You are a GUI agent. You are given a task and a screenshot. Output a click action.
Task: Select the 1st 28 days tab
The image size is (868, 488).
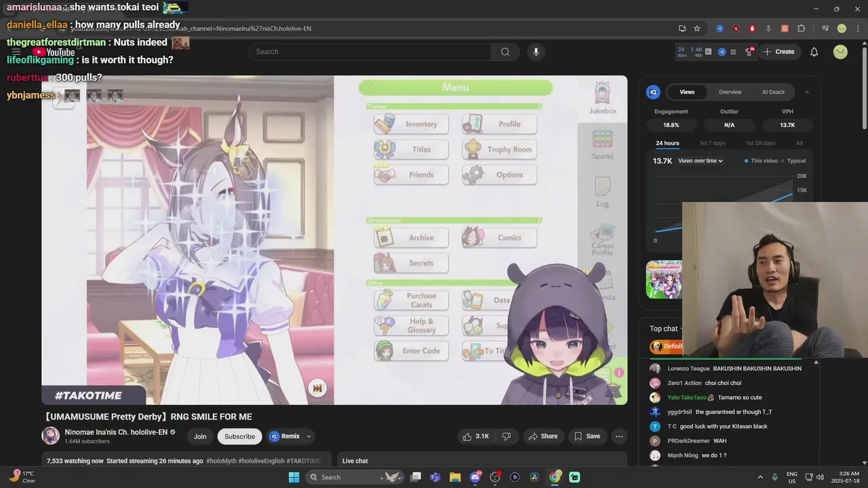coord(761,143)
